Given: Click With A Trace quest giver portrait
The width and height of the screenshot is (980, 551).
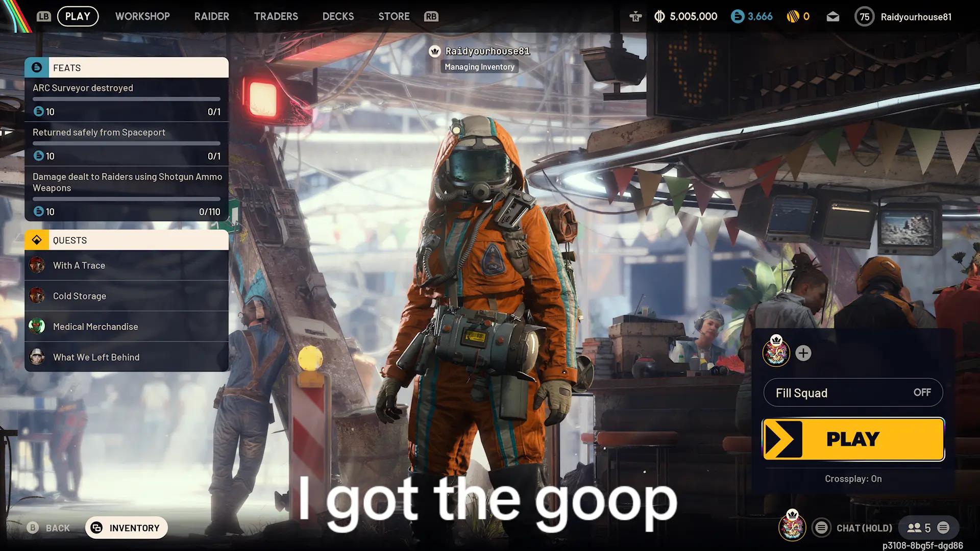Looking at the screenshot, I should (x=37, y=265).
